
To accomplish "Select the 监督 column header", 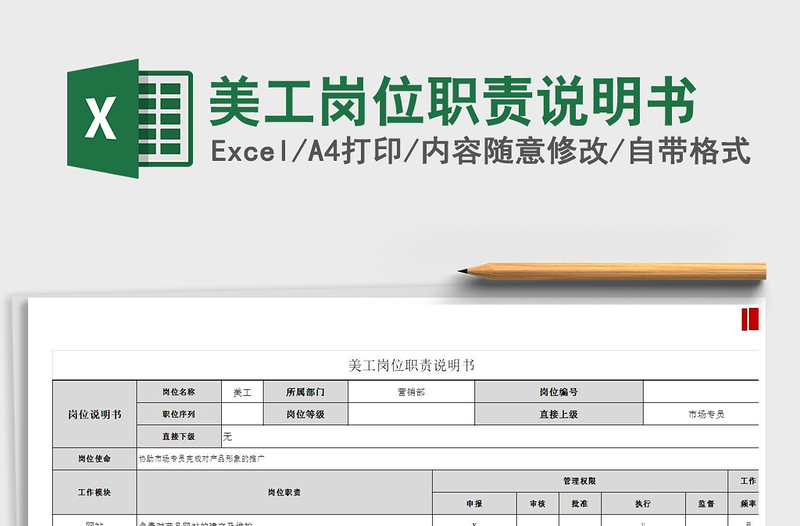I will [707, 504].
